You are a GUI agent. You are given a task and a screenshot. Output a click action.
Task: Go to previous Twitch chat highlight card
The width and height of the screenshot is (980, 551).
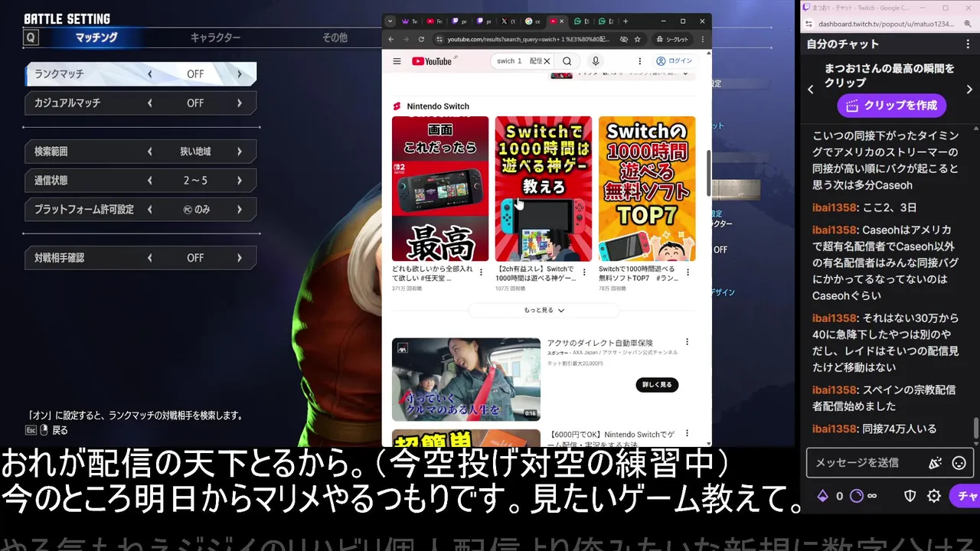point(811,90)
